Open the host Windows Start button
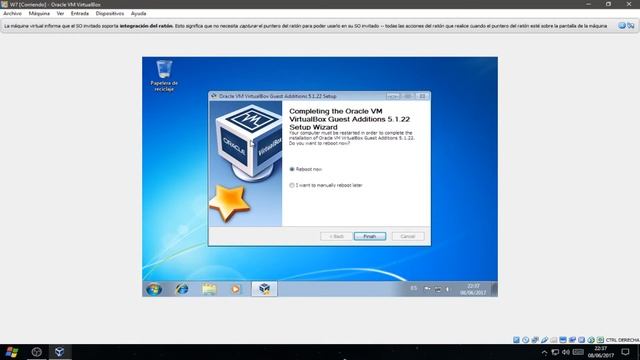The width and height of the screenshot is (640, 360). (x=12, y=352)
